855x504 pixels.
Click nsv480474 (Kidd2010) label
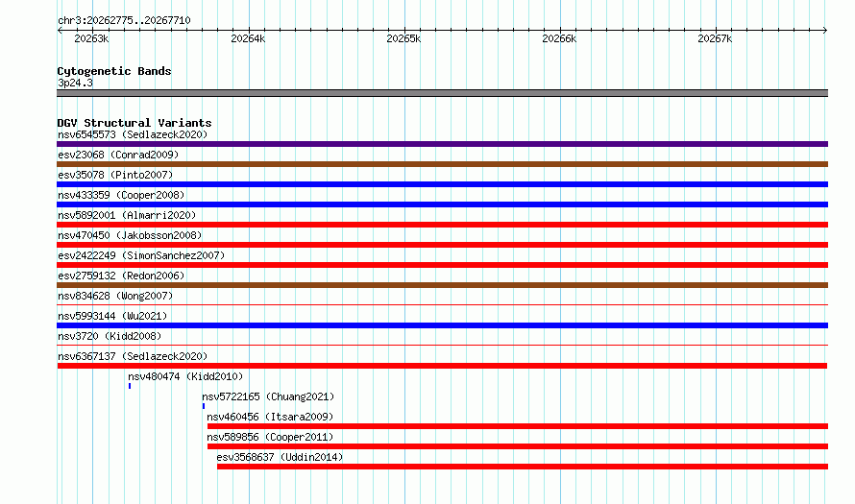[185, 376]
